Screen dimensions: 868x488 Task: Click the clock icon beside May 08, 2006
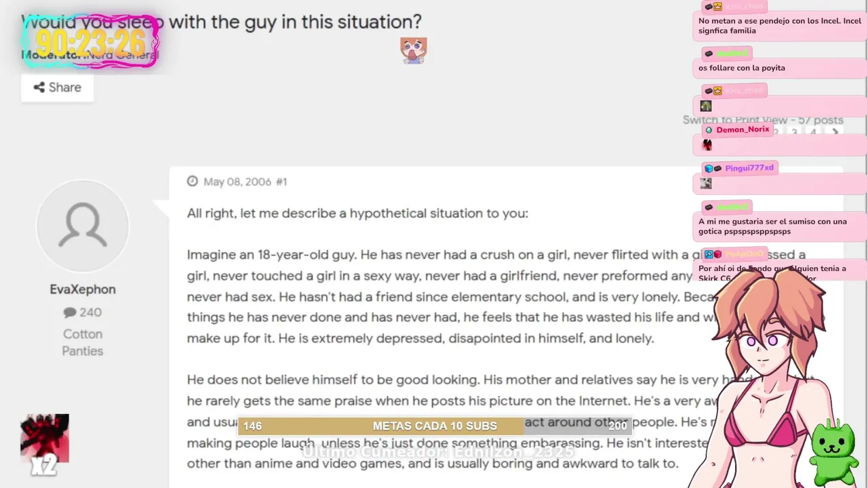[192, 182]
